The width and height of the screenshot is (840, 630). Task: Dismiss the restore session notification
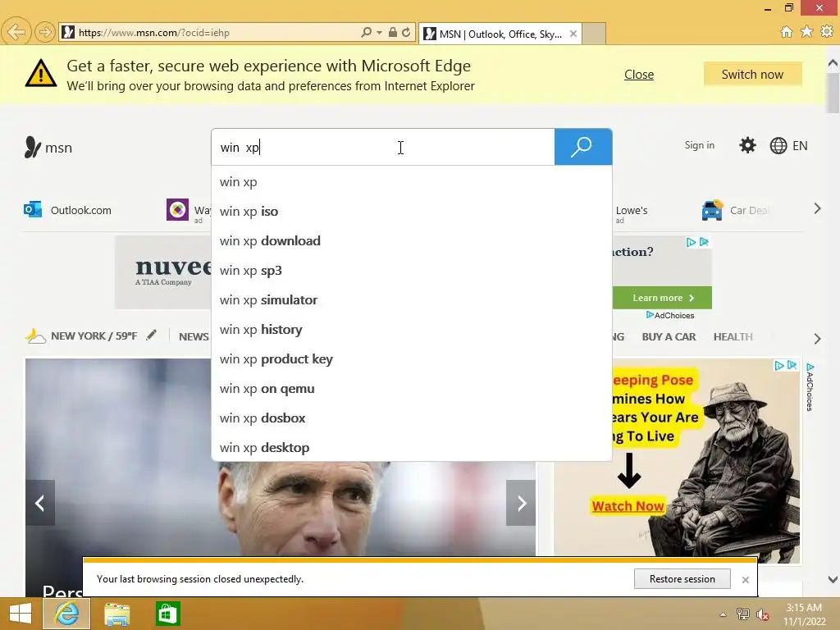pyautogui.click(x=745, y=580)
